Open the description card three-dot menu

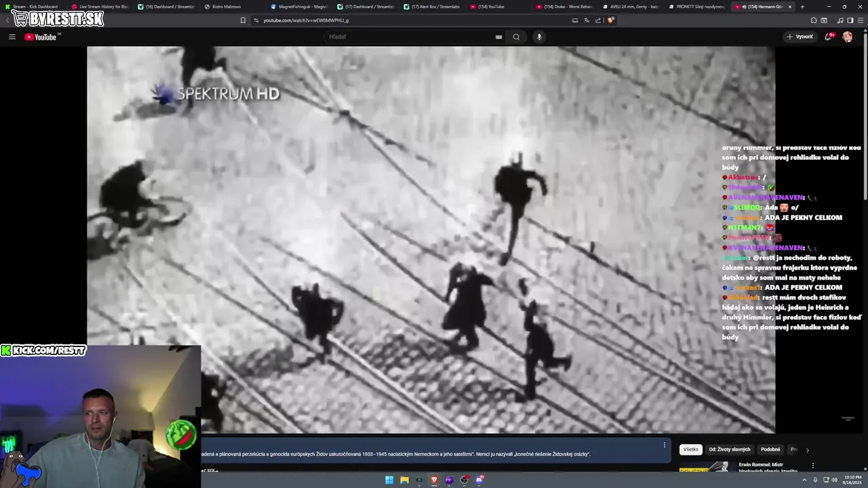click(664, 445)
